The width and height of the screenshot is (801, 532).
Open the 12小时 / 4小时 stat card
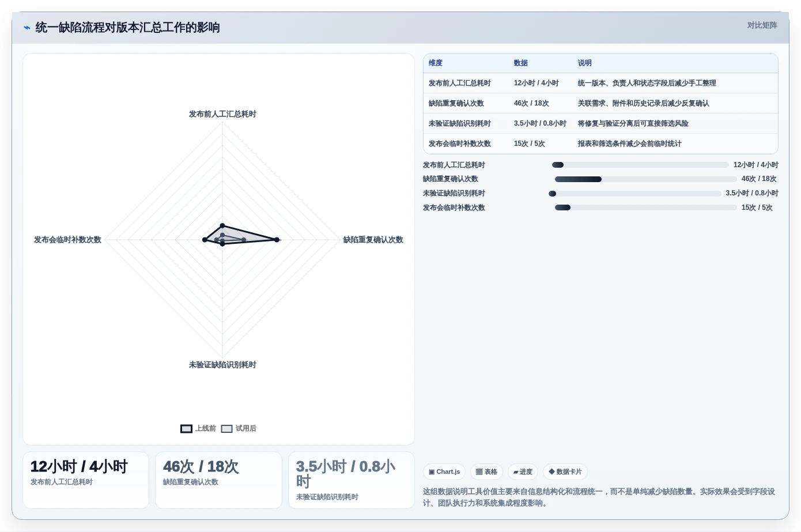tap(86, 480)
